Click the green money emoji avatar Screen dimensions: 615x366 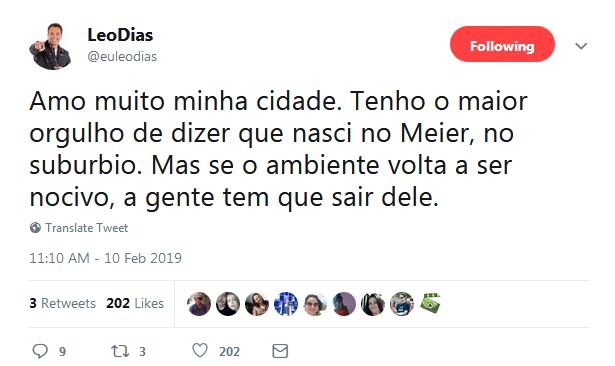[430, 303]
